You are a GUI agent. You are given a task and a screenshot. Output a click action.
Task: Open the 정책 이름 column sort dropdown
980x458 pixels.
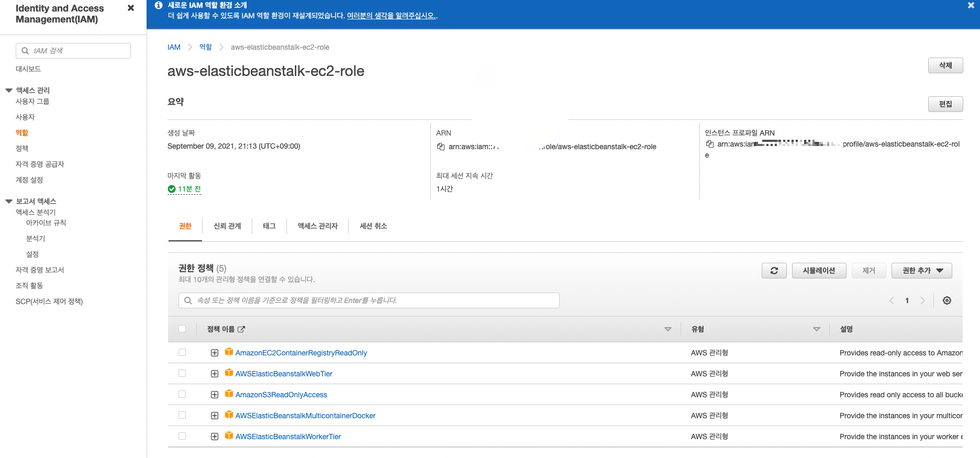pos(668,329)
